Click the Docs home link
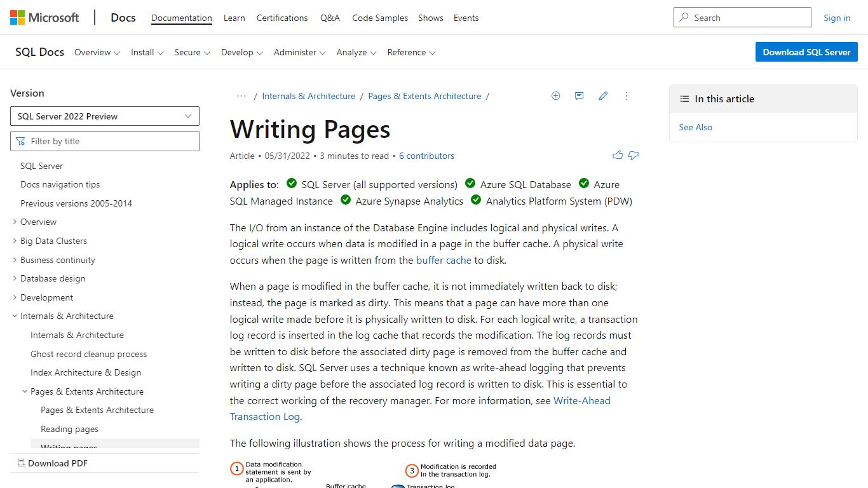Screen dimensions: 868x488 123,18
